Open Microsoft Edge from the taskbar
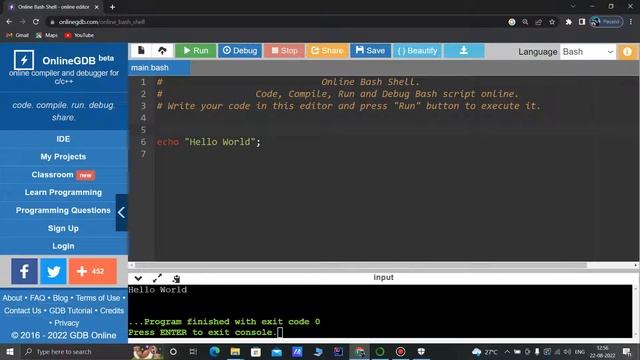640x360 pixels. click(214, 351)
